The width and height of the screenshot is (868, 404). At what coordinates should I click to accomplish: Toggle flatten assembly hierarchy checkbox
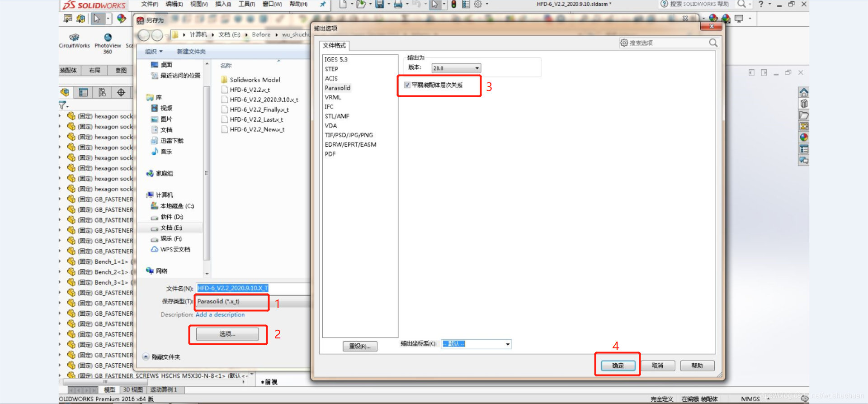coord(407,85)
